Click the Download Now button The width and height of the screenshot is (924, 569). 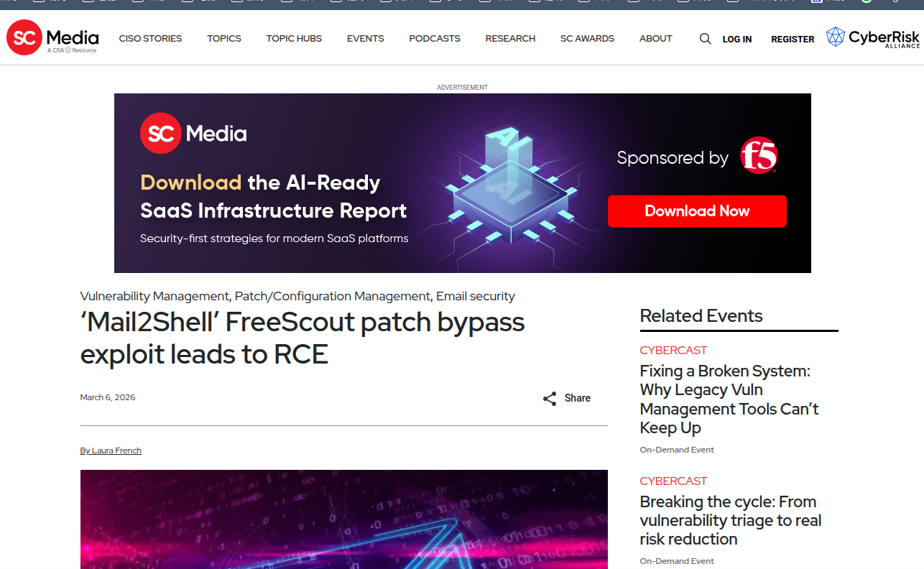pos(697,211)
